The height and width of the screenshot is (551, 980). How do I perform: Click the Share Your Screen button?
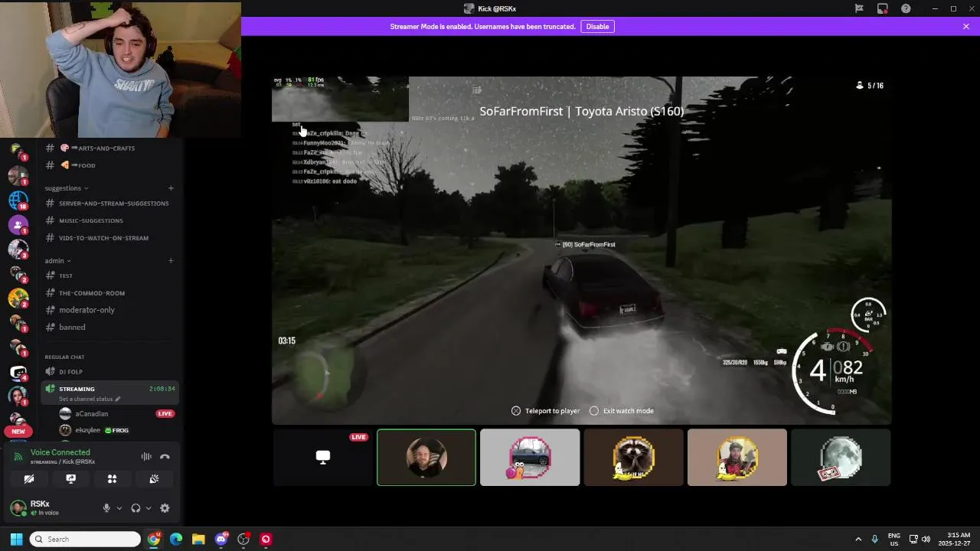coord(70,479)
